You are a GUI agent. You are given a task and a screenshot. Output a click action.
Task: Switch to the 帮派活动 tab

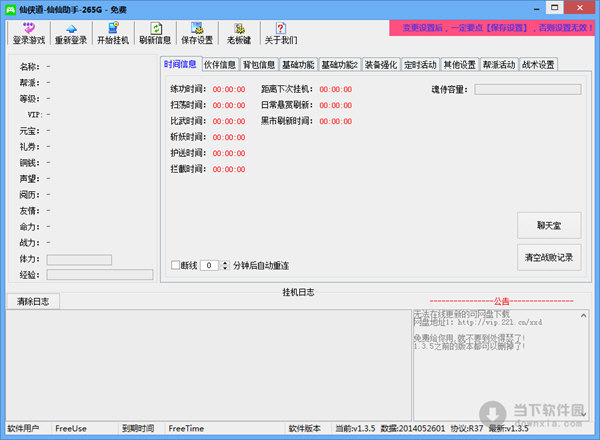[499, 65]
